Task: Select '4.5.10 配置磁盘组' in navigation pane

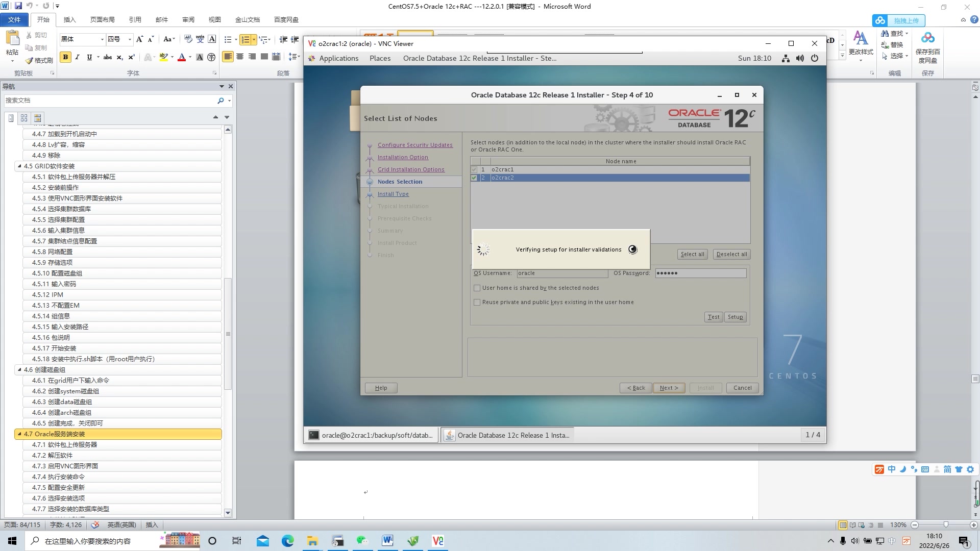Action: pyautogui.click(x=122, y=273)
